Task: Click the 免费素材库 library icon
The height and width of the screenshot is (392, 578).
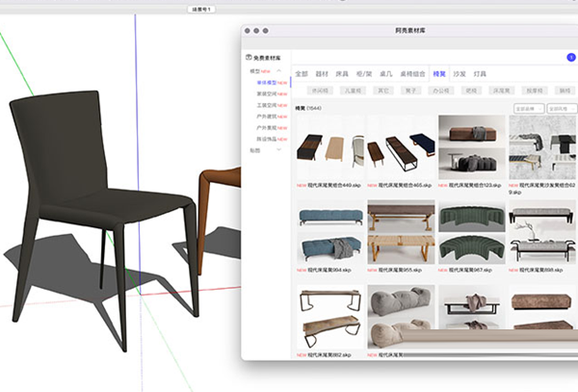Action: click(x=250, y=57)
